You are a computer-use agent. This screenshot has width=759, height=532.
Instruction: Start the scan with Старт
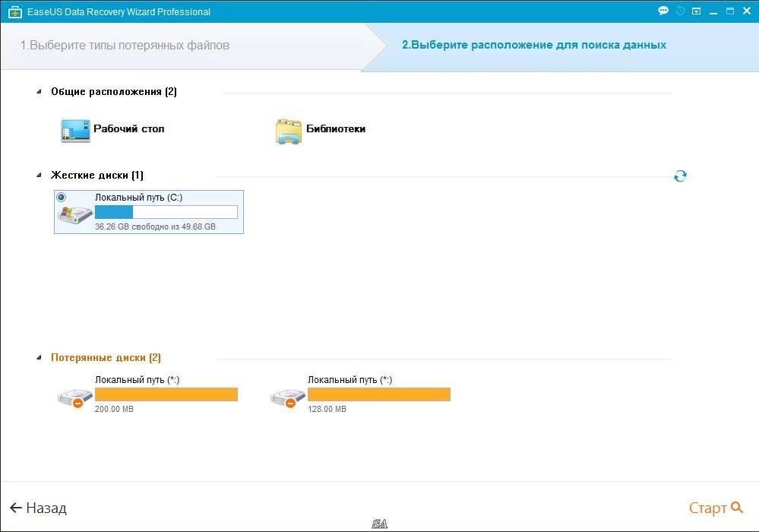coord(716,508)
